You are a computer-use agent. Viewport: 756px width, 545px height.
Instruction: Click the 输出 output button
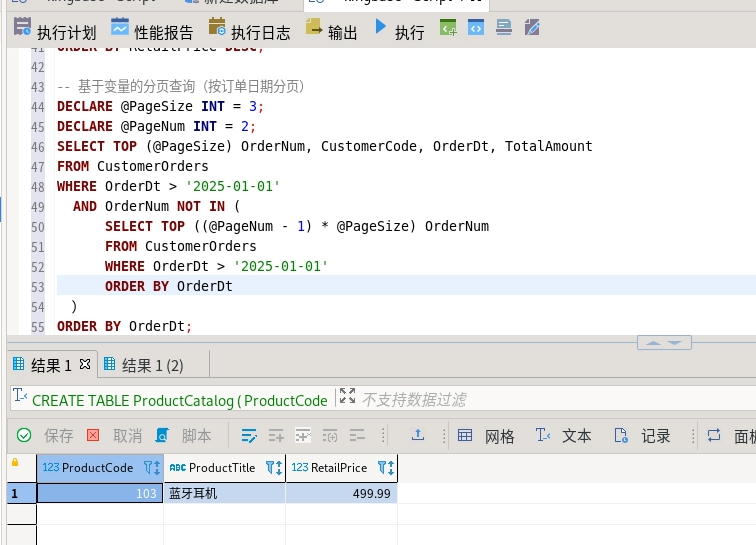click(x=331, y=32)
